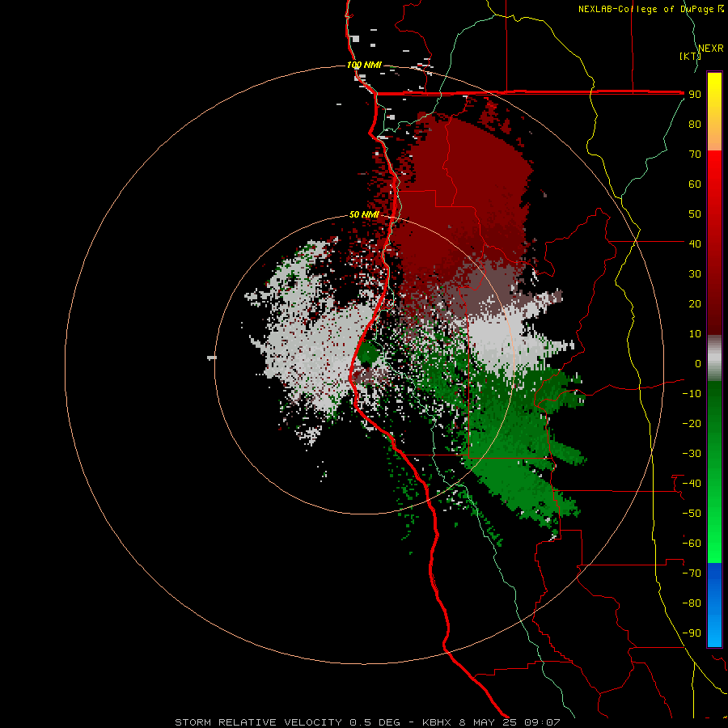
Task: Pick the blue segment of the color bar
Action: tap(714, 605)
